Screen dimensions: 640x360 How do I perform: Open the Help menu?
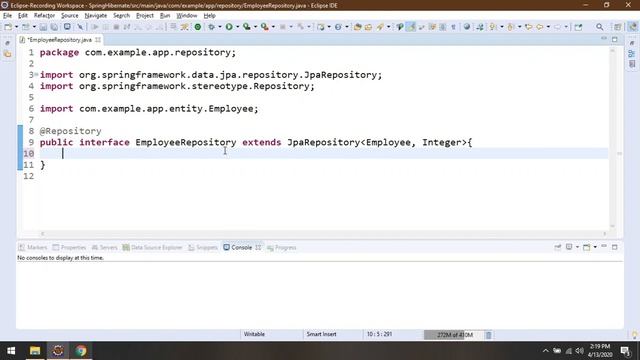(x=209, y=16)
